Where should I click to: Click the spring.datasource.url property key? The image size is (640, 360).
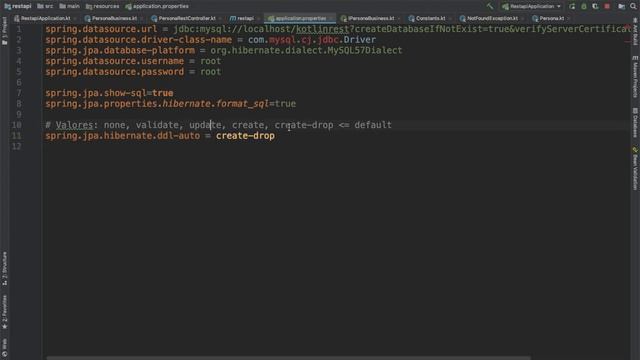[101, 29]
